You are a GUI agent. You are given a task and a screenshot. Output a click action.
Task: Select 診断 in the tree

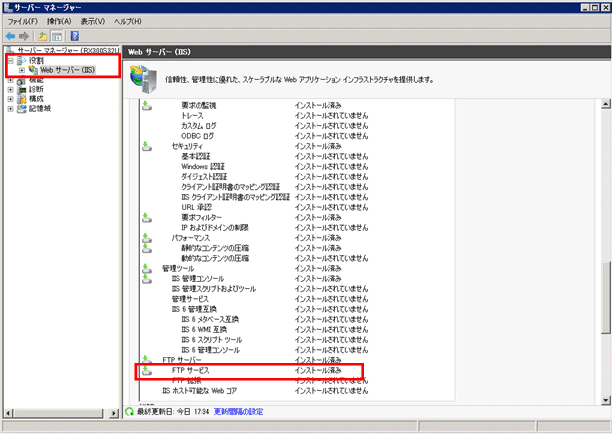(x=36, y=89)
